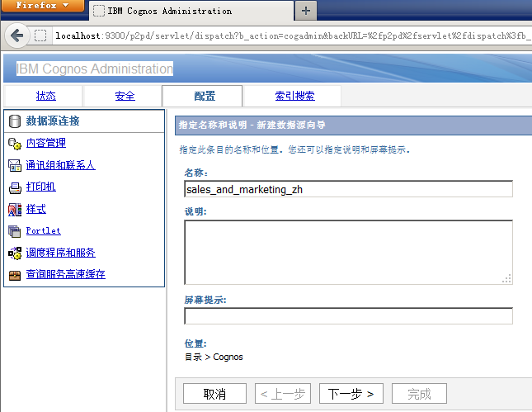Open the 样式 link

pos(36,209)
